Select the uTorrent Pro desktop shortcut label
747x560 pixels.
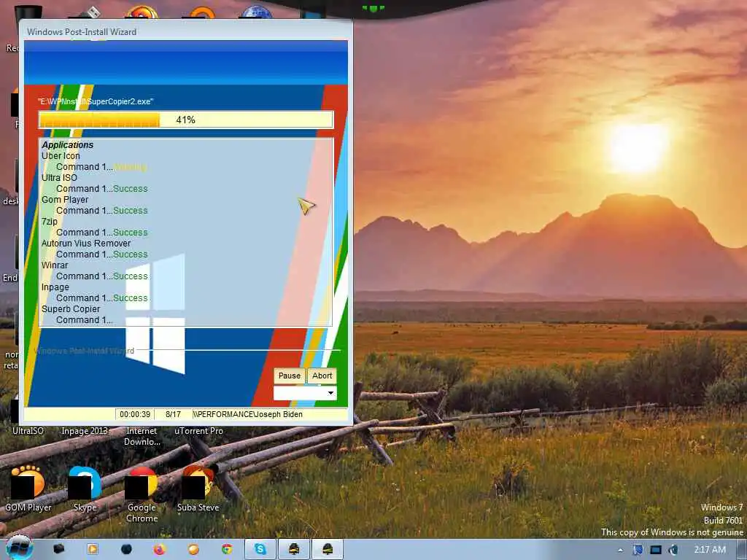(198, 430)
